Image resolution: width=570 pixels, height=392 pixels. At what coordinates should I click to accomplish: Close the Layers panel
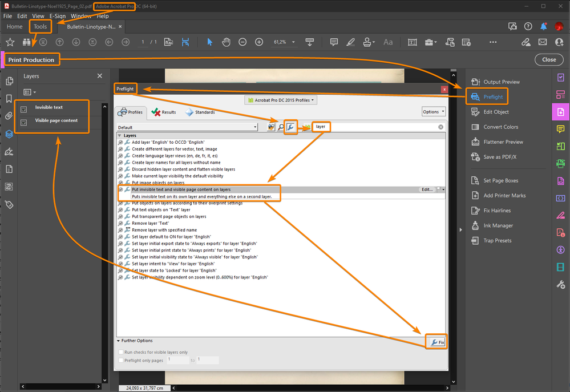[x=100, y=76]
